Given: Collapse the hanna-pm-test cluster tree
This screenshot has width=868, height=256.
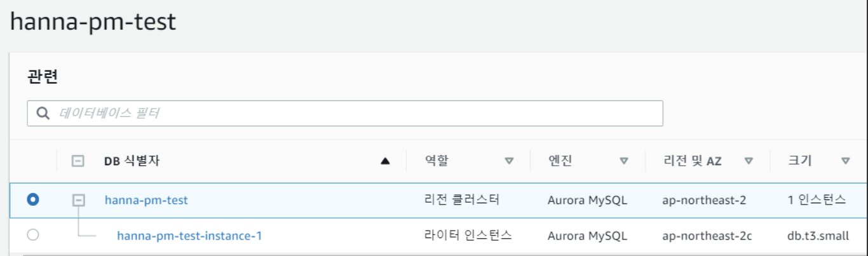Looking at the screenshot, I should point(78,200).
